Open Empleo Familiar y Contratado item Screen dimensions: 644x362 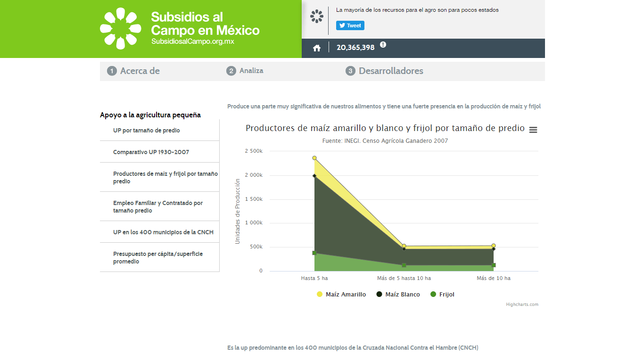(158, 207)
